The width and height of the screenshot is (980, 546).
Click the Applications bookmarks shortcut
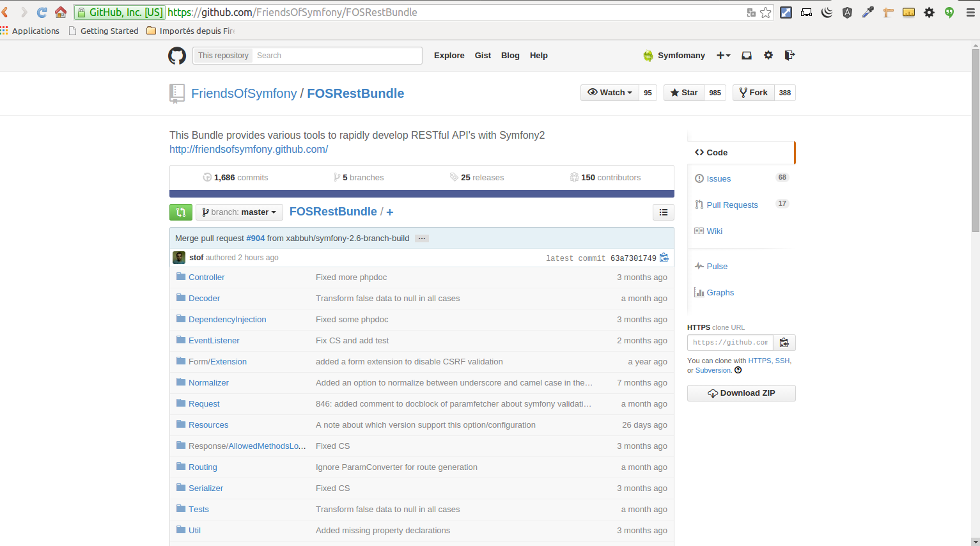point(30,31)
